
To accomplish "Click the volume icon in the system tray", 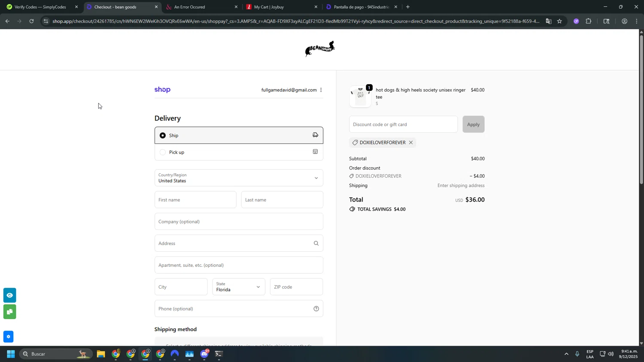I will click(x=611, y=354).
